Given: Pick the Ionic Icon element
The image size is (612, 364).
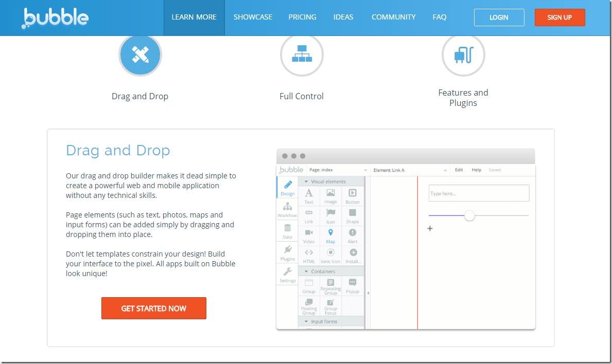Looking at the screenshot, I should click(330, 256).
